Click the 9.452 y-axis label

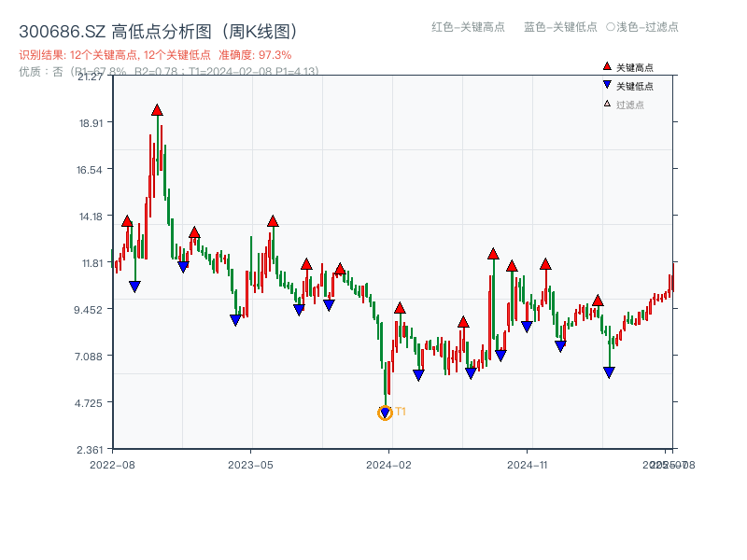88,310
